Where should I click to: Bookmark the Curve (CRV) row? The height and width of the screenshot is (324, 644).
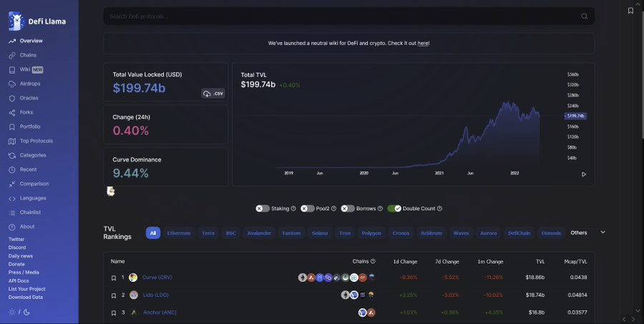tap(114, 278)
